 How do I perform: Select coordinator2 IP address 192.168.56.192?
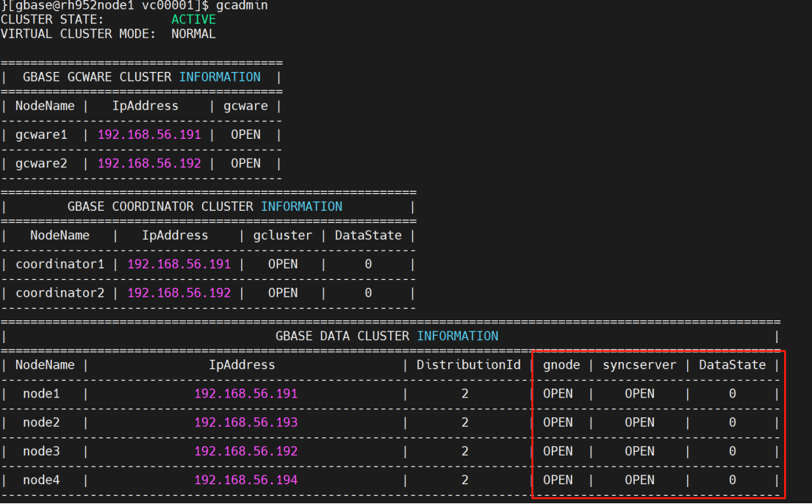pos(179,293)
